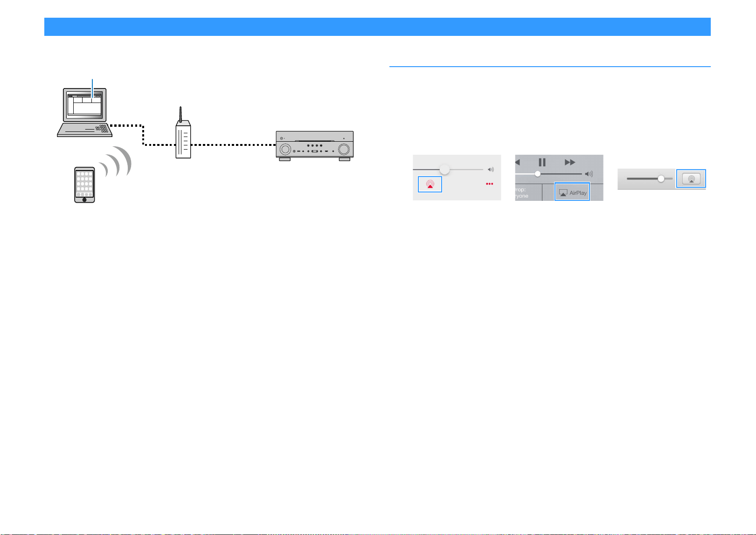
Task: Click the blue header bar
Action: tap(377, 27)
